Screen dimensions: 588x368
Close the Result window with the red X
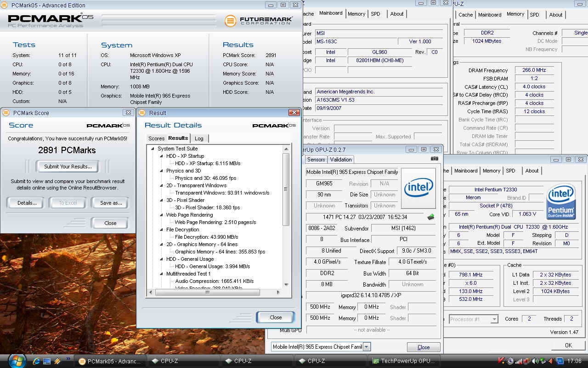(x=294, y=113)
